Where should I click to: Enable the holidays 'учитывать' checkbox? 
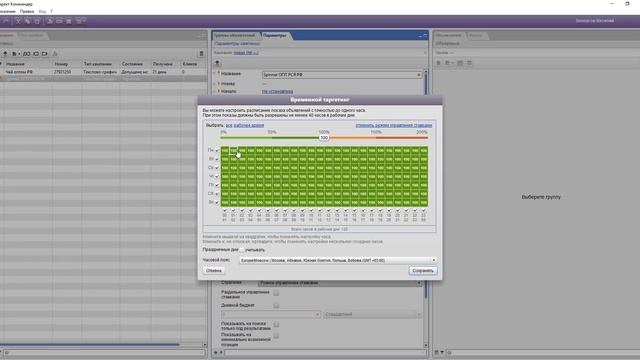click(242, 250)
